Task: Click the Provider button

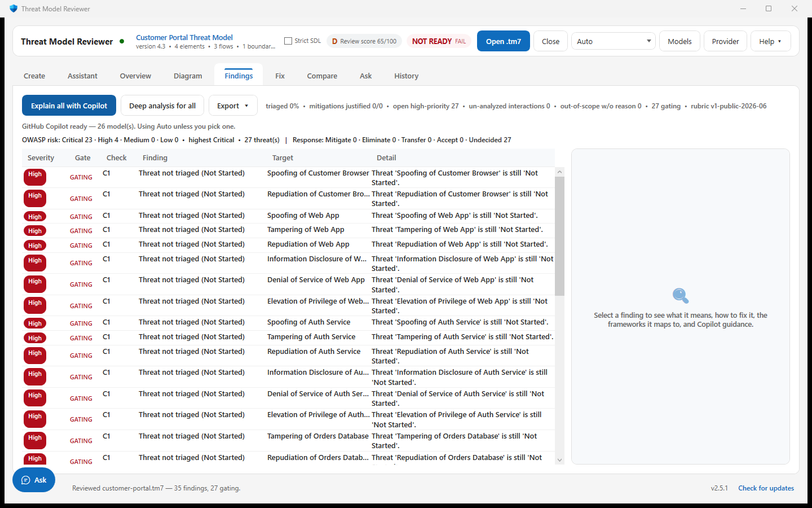Action: pos(725,41)
